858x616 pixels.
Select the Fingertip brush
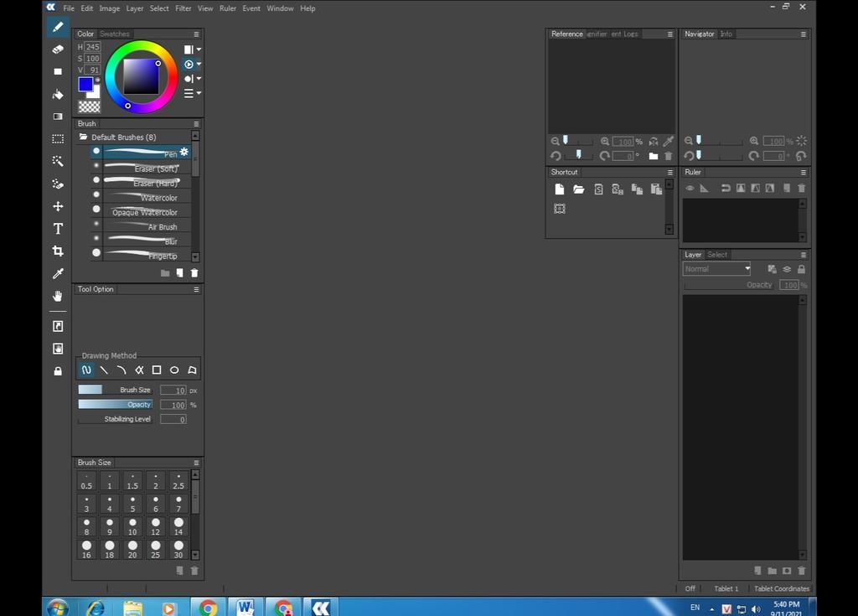click(141, 256)
